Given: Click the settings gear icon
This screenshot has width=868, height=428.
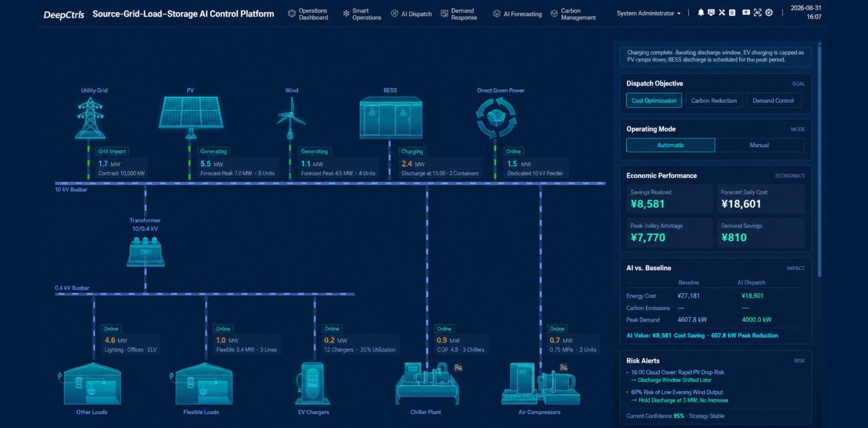Looking at the screenshot, I should pyautogui.click(x=769, y=13).
